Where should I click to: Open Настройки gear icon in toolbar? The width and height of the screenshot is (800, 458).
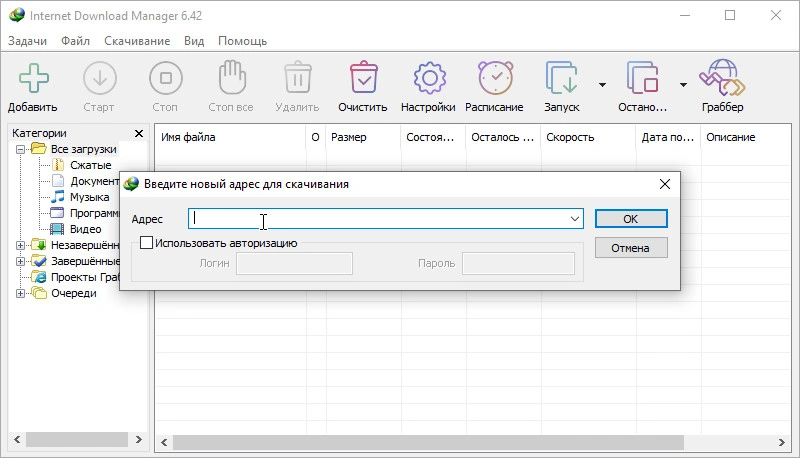pyautogui.click(x=428, y=78)
